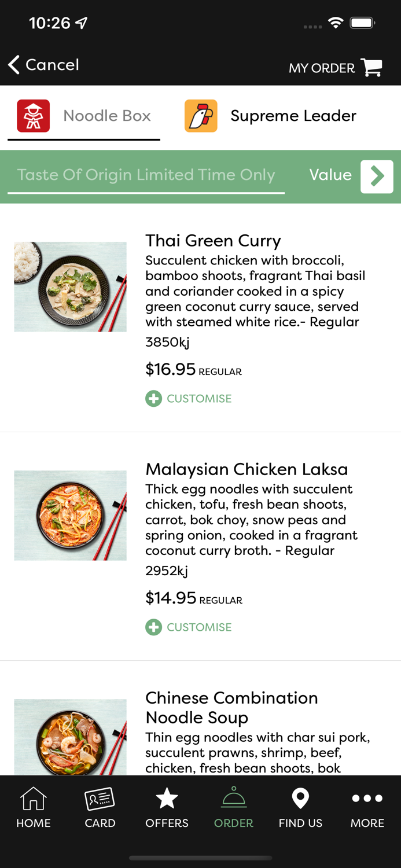Tap the Thai Green Curry photo
Viewport: 401px width, 868px height.
click(70, 286)
